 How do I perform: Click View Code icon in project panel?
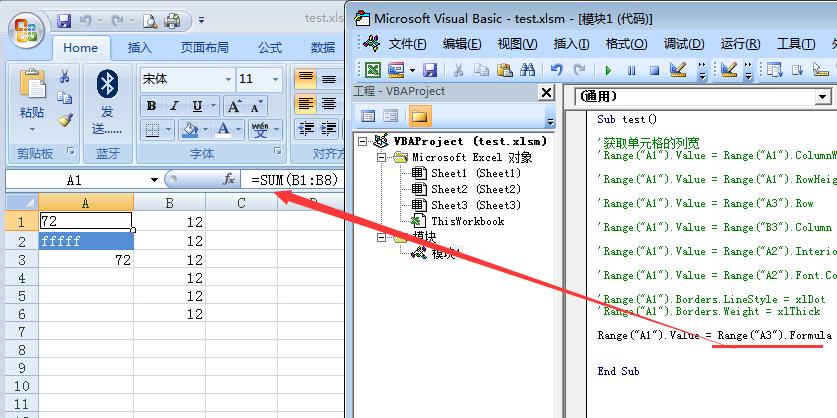coord(368,116)
